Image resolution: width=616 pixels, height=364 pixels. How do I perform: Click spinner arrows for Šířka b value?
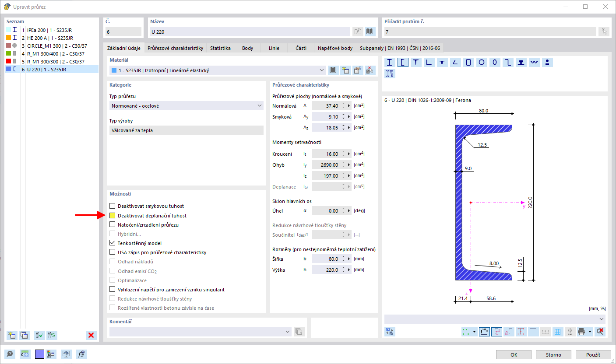(x=343, y=259)
